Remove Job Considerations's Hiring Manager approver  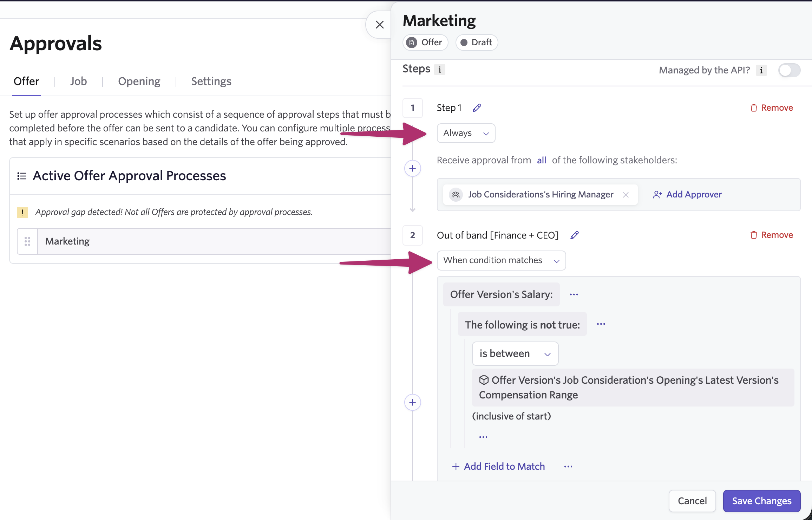pyautogui.click(x=626, y=195)
